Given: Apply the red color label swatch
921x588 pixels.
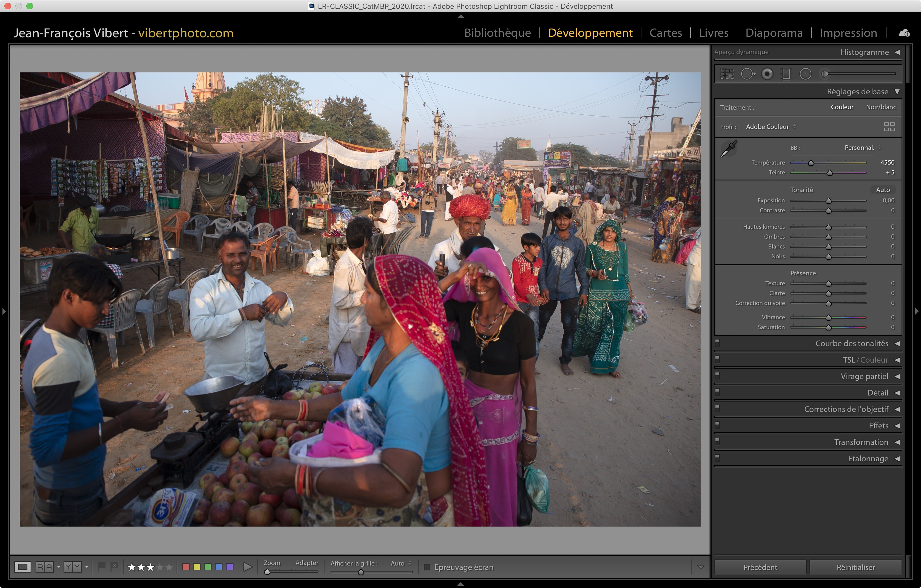Looking at the screenshot, I should (186, 567).
